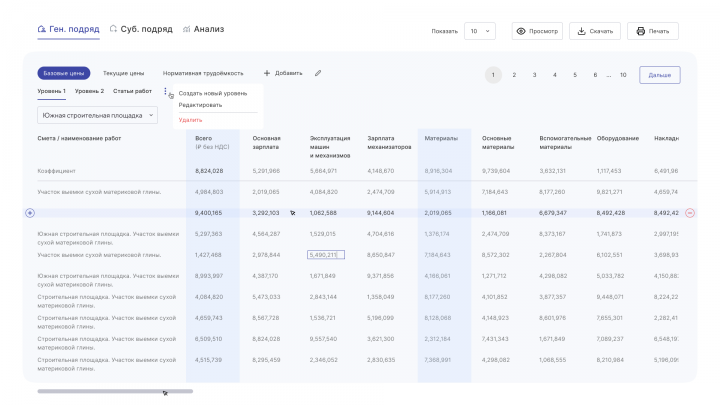The width and height of the screenshot is (720, 405).
Task: Click the eye icon on Просмотр button
Action: (521, 31)
